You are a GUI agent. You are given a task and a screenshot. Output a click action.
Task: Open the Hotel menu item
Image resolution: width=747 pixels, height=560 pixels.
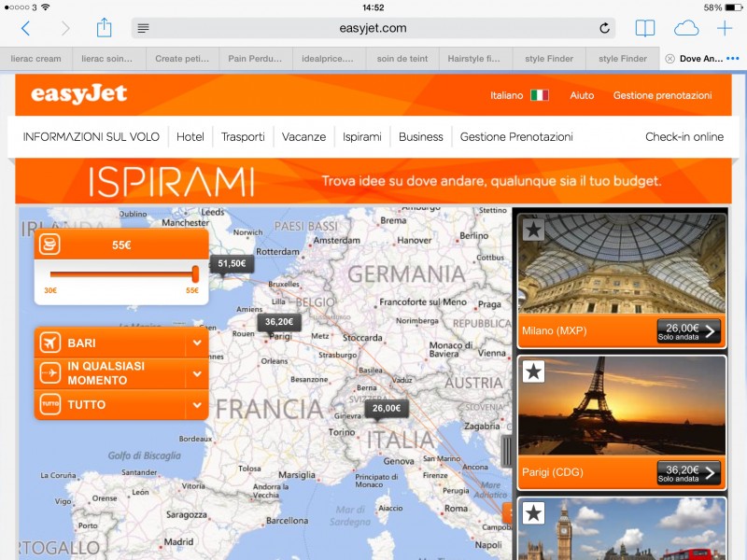click(190, 136)
